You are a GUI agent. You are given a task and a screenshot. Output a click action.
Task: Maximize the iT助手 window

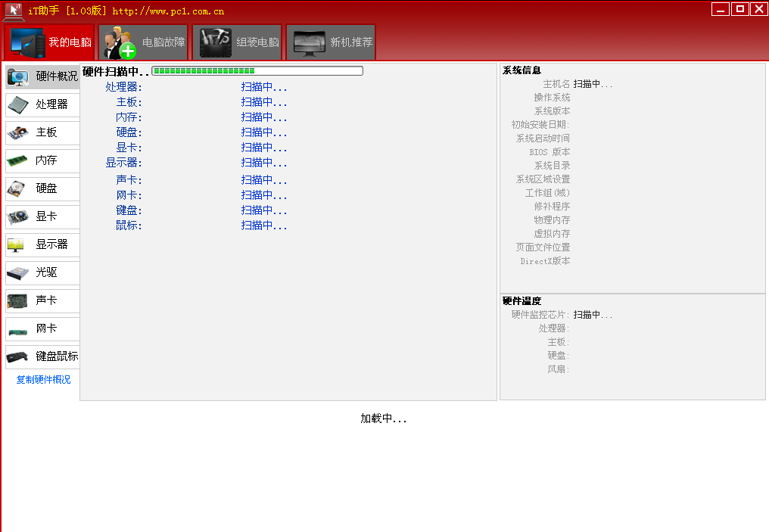click(x=740, y=9)
